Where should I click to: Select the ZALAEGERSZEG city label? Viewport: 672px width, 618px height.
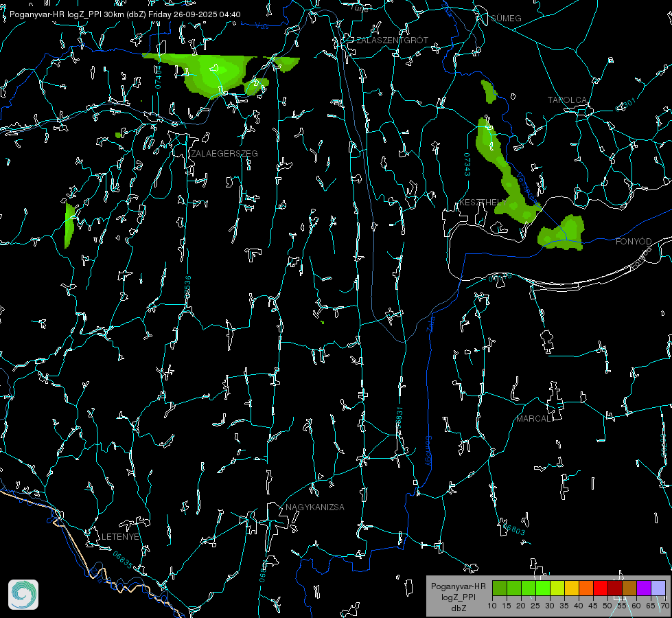224,154
